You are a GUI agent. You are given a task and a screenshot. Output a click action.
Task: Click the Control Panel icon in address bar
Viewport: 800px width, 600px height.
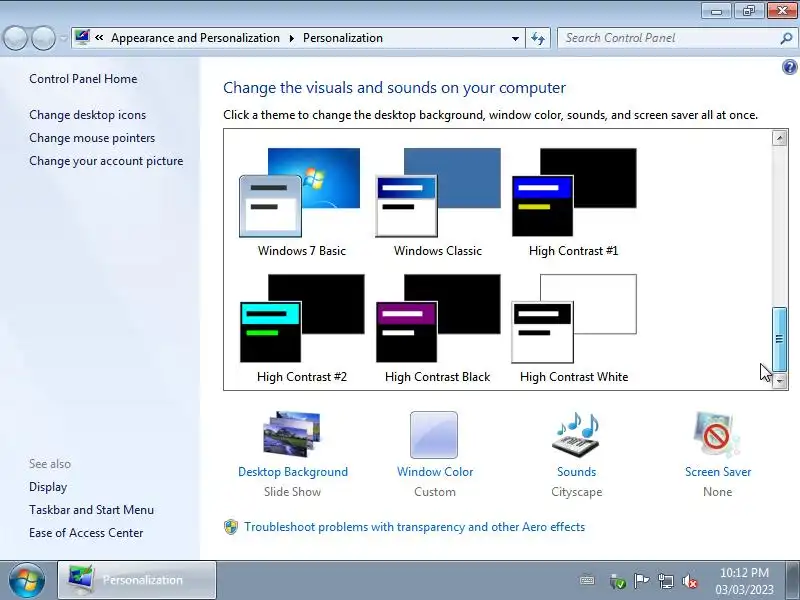pyautogui.click(x=82, y=37)
